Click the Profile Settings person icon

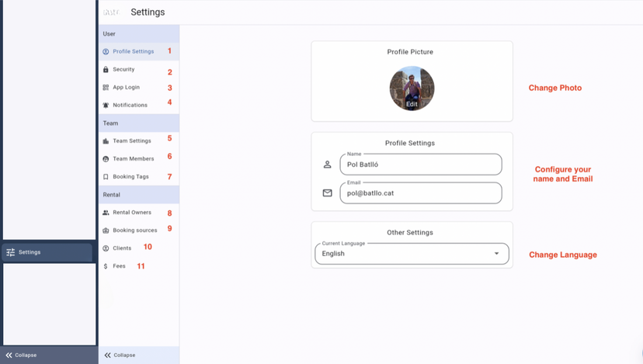click(x=106, y=52)
